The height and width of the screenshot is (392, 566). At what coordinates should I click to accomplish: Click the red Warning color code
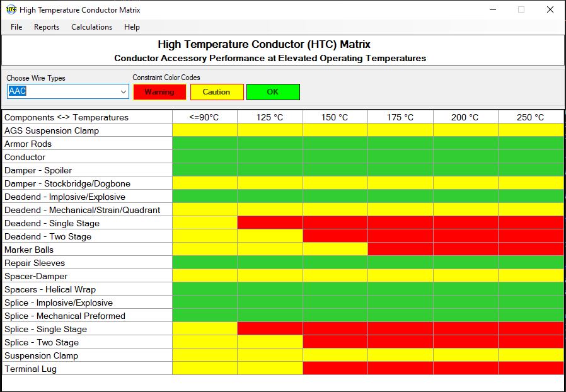pyautogui.click(x=159, y=92)
